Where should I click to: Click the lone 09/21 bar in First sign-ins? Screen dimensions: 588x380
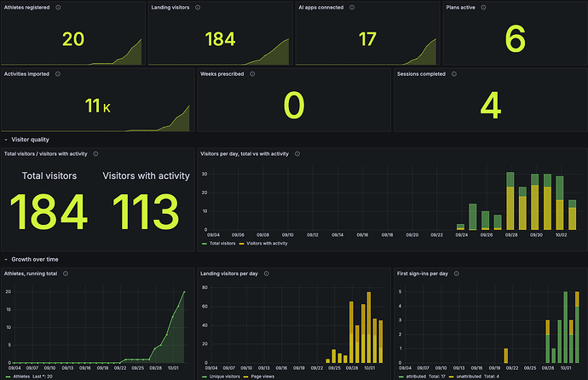(506, 355)
